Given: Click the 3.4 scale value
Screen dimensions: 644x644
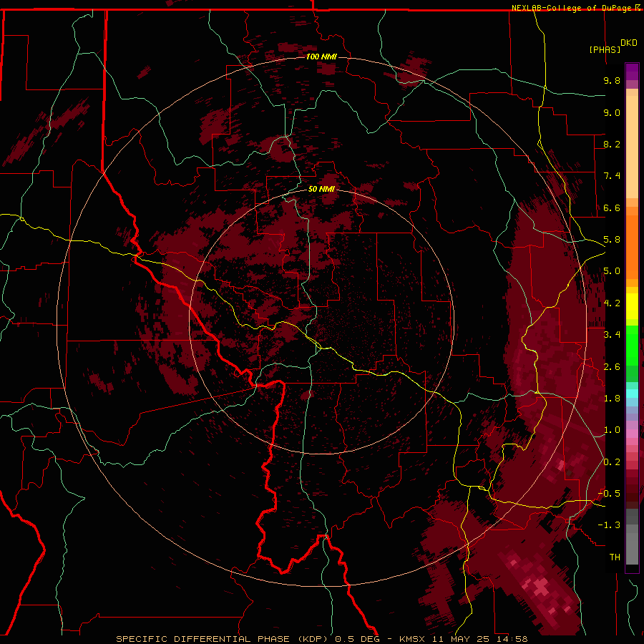Looking at the screenshot, I should coord(612,335).
